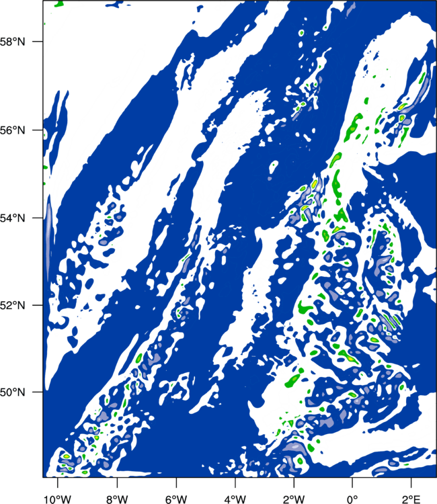The image size is (437, 504).
Task: Click the 54°N latitude label
Action: click(13, 218)
